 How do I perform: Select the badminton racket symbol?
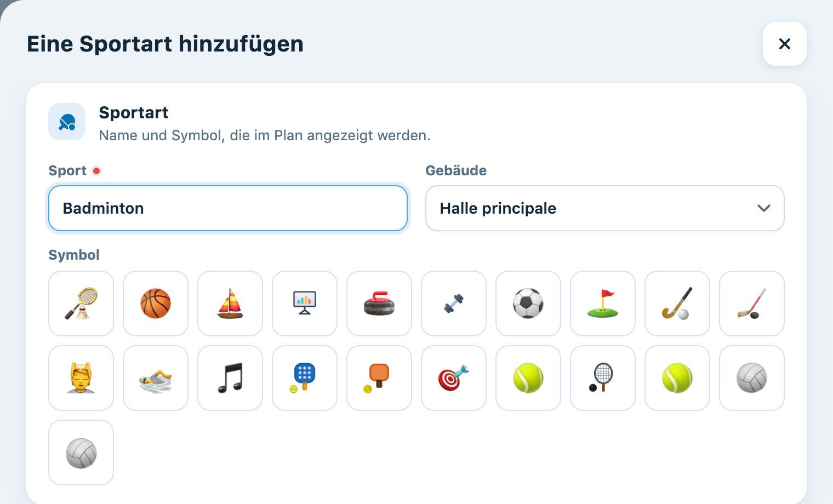pos(81,303)
